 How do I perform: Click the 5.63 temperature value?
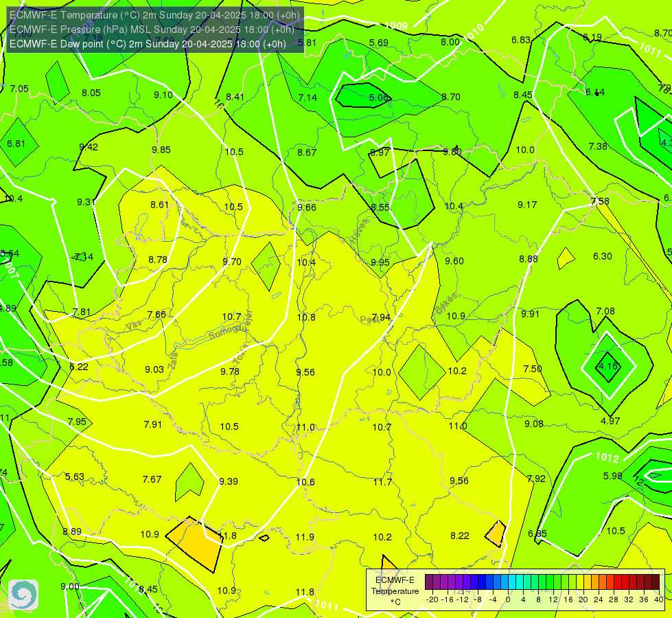(75, 477)
